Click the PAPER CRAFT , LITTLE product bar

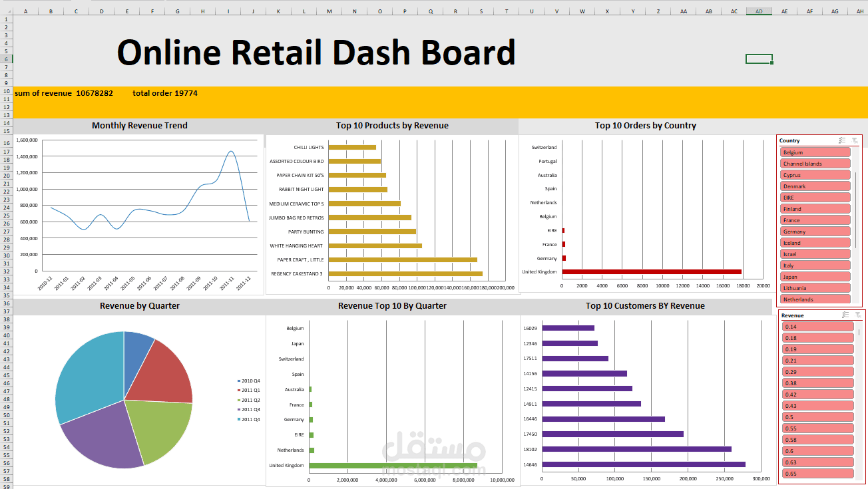tap(403, 259)
